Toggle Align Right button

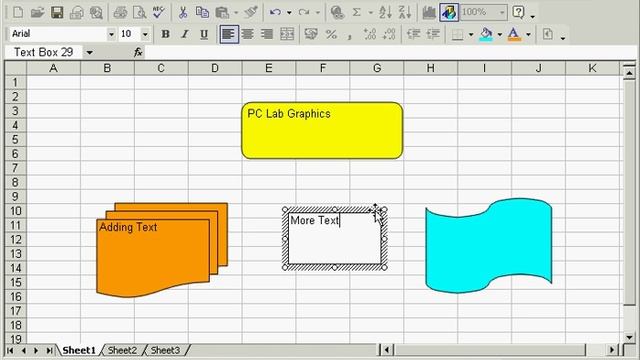[x=267, y=34]
